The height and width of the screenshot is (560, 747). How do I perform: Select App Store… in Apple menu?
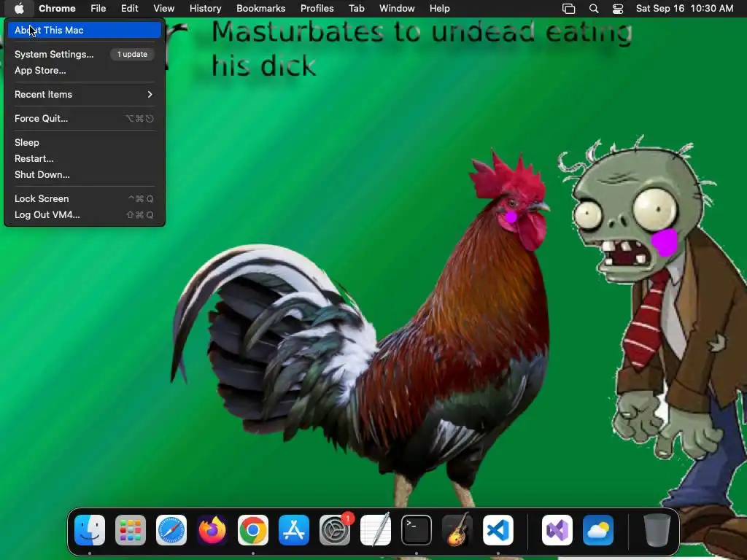click(85, 71)
